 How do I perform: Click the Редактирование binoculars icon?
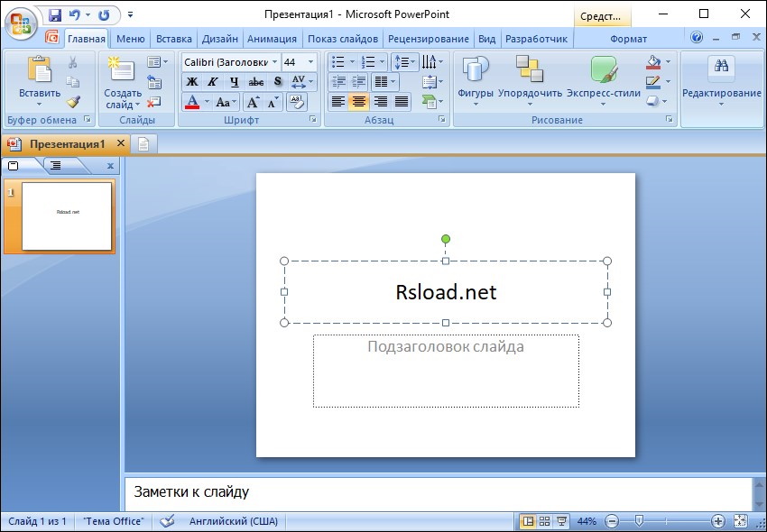pos(722,66)
